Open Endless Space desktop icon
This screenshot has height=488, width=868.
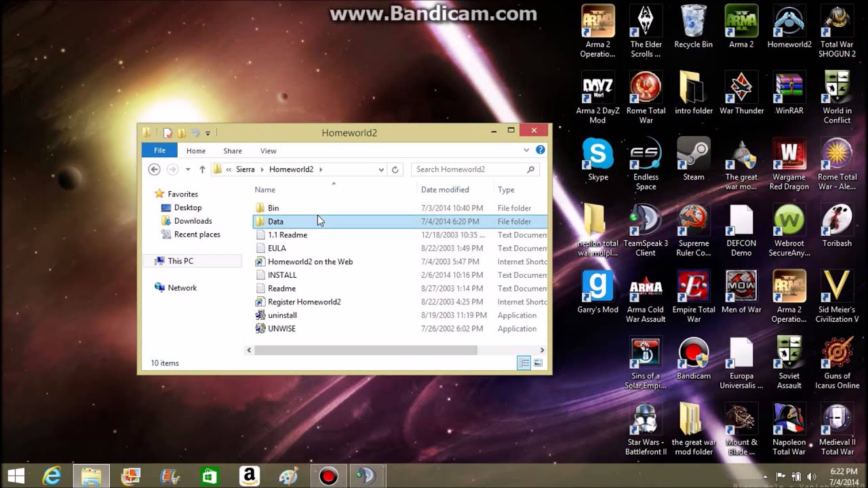point(646,165)
